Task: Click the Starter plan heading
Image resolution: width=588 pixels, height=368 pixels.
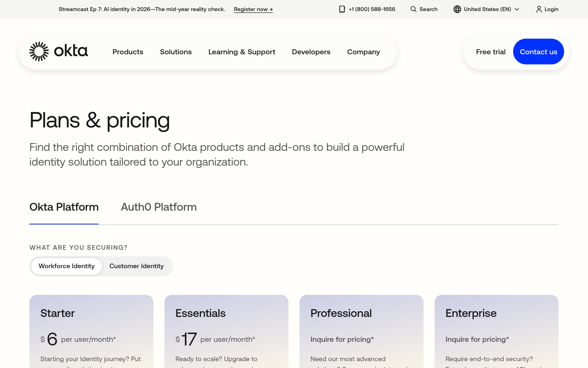Action: click(58, 313)
